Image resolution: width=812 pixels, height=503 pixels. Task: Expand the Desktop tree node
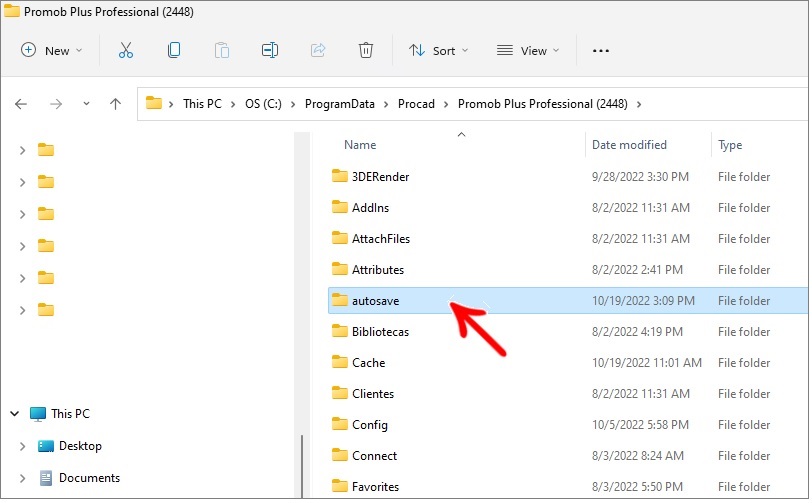22,446
